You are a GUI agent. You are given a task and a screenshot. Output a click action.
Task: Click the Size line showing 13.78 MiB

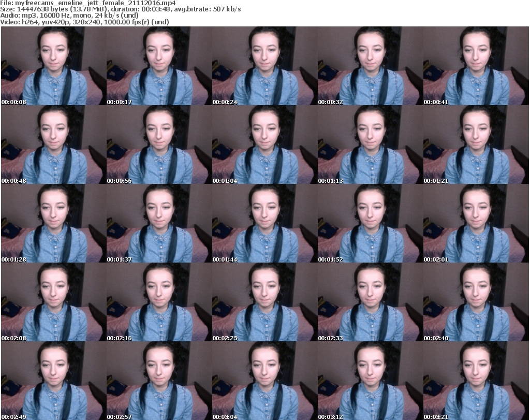point(120,9)
